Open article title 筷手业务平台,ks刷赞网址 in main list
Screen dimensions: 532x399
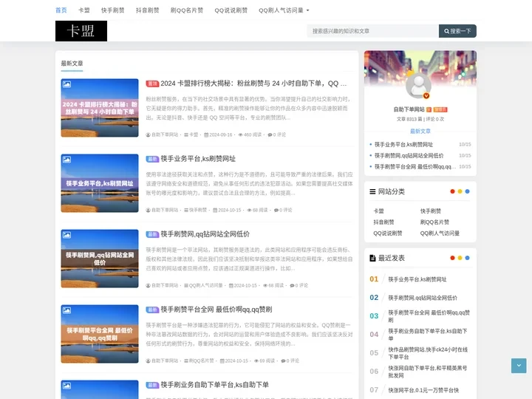(x=198, y=159)
